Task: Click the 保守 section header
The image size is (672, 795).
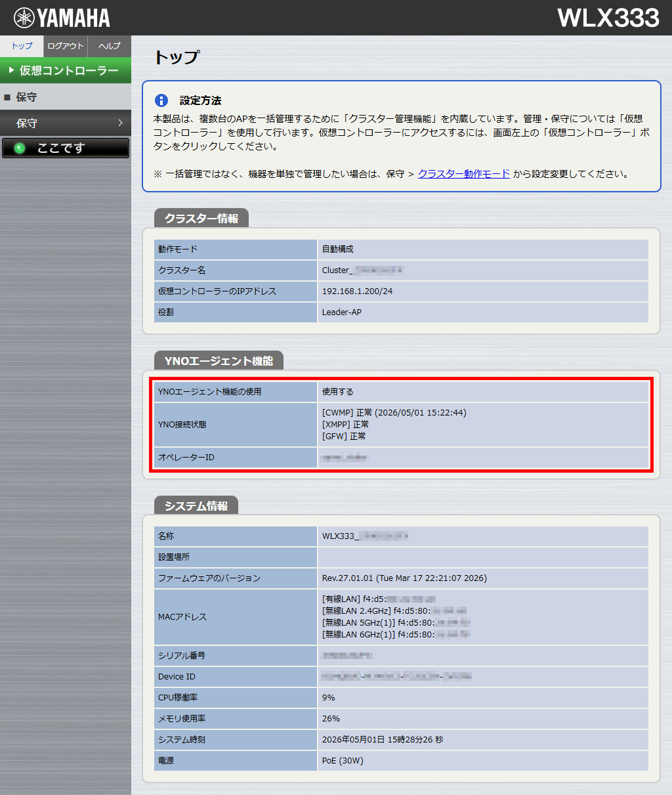Action: (x=66, y=97)
